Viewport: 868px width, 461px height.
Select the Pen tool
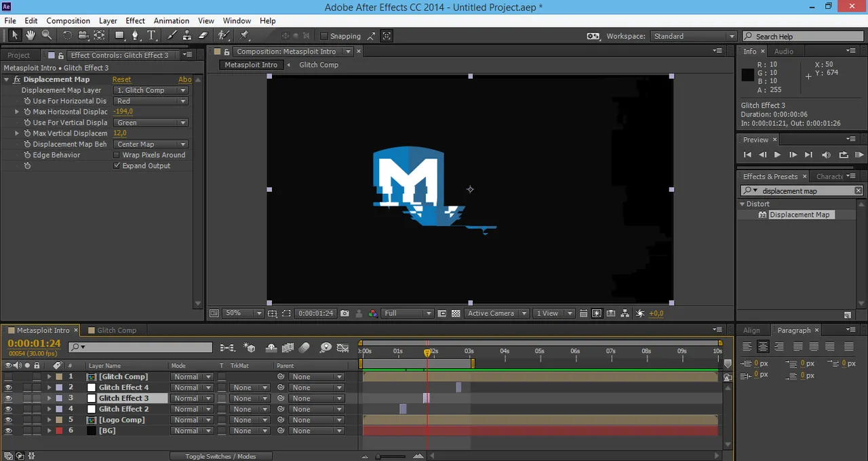pyautogui.click(x=136, y=35)
